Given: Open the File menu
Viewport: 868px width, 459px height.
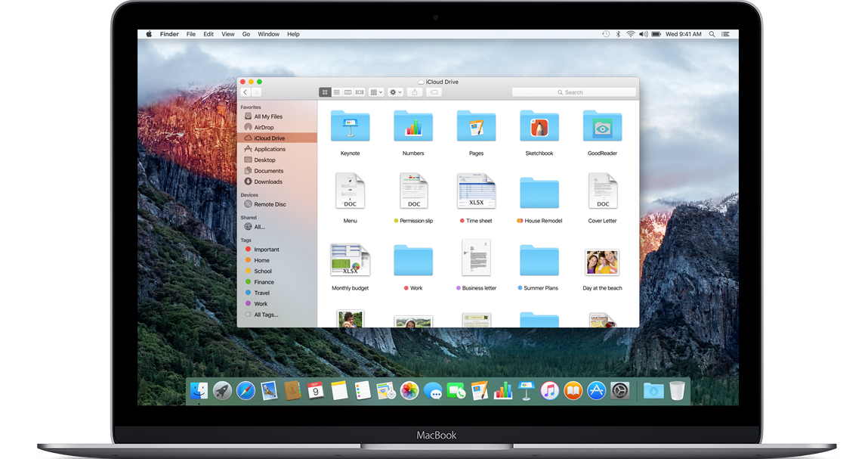Looking at the screenshot, I should [x=191, y=34].
